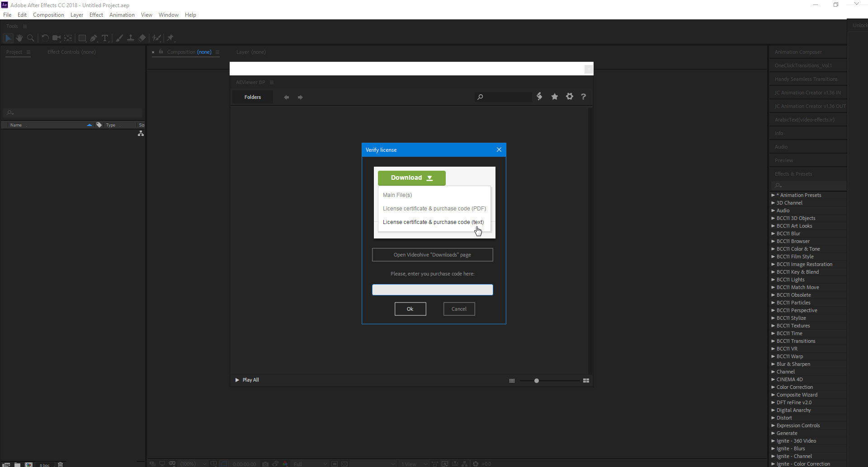Open AEViewer help question mark
The height and width of the screenshot is (467, 868).
tap(584, 97)
